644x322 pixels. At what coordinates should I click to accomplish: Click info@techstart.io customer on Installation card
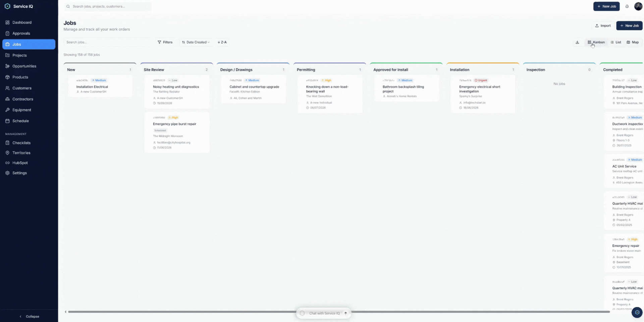[474, 103]
